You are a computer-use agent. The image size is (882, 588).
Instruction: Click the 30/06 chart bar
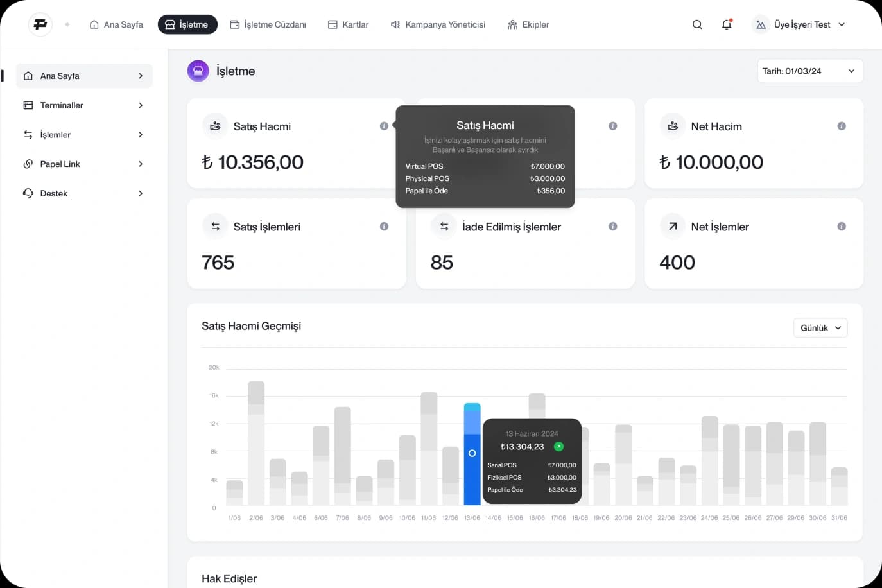click(x=818, y=463)
